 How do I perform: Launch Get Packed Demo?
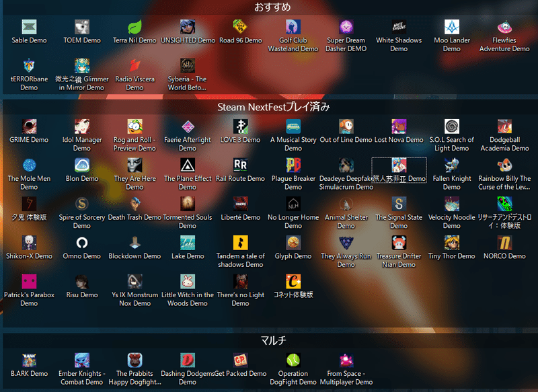tap(240, 360)
